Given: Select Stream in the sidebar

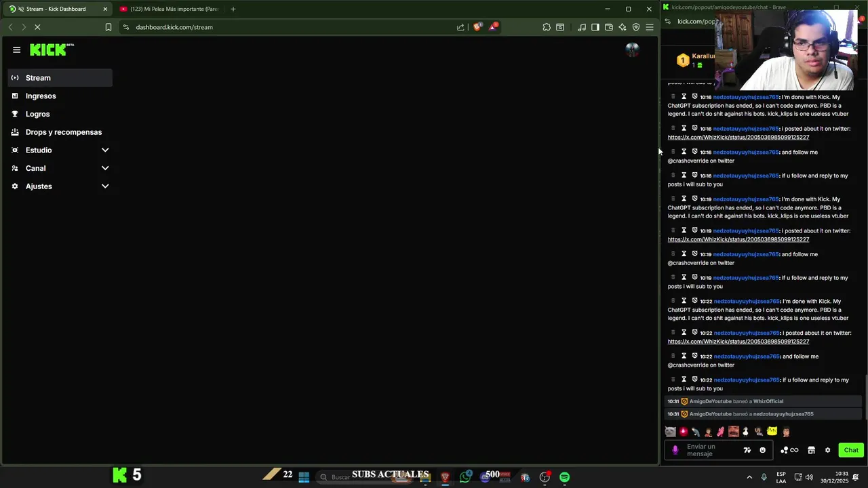Looking at the screenshot, I should (x=60, y=78).
